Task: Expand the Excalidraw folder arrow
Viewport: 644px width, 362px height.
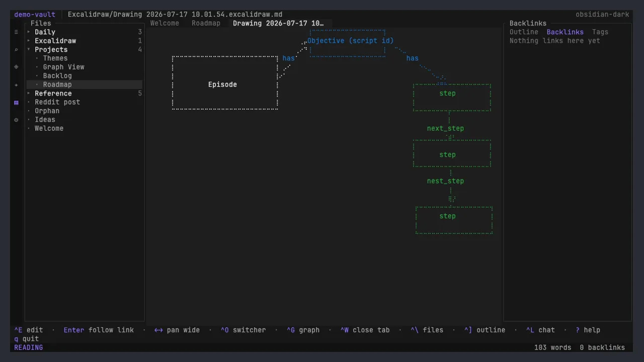Action: click(29, 41)
